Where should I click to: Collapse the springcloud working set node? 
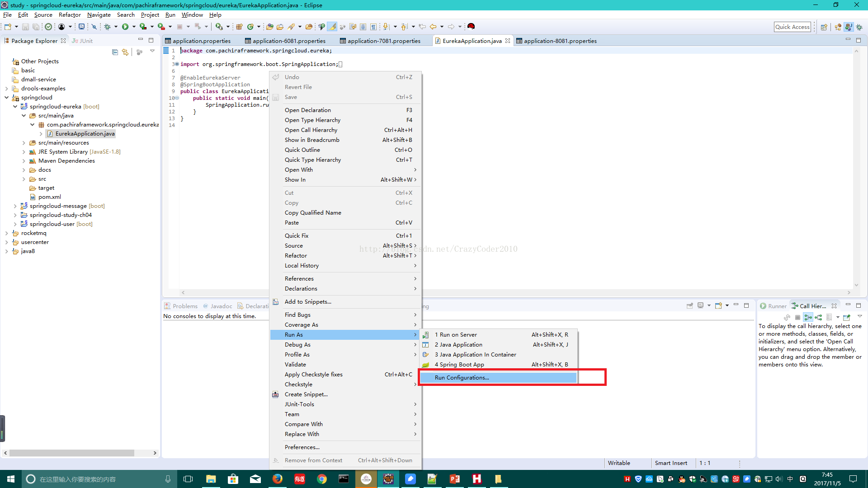[x=6, y=97]
